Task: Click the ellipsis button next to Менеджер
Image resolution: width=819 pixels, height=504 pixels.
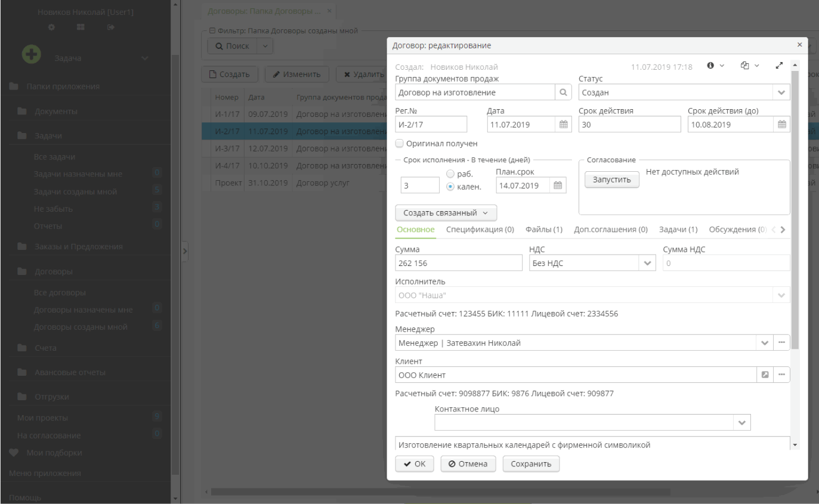Action: coord(782,342)
